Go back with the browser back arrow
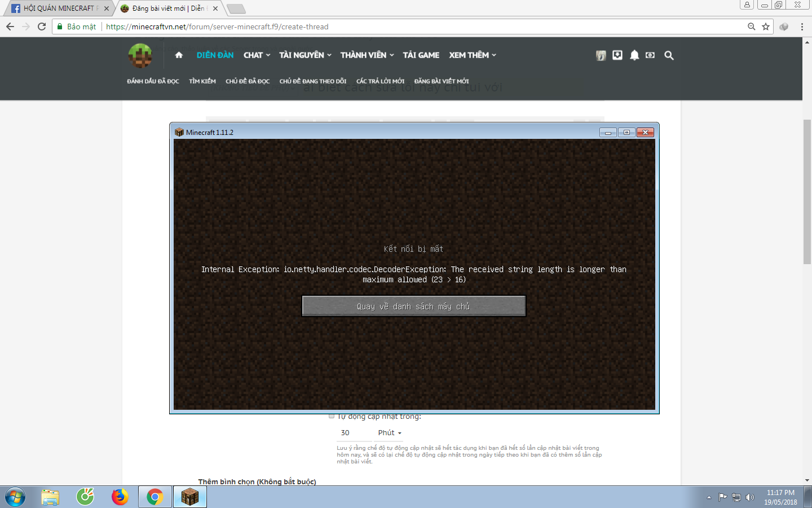This screenshot has width=812, height=508. (x=10, y=27)
